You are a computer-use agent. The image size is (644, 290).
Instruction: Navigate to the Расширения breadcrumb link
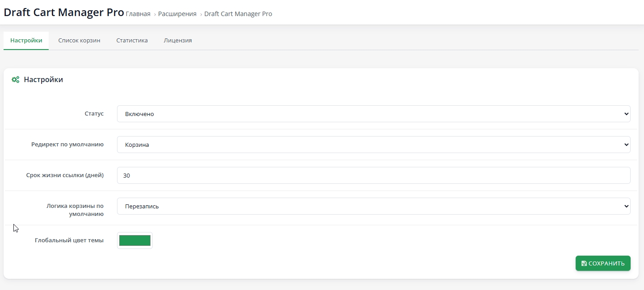[177, 14]
